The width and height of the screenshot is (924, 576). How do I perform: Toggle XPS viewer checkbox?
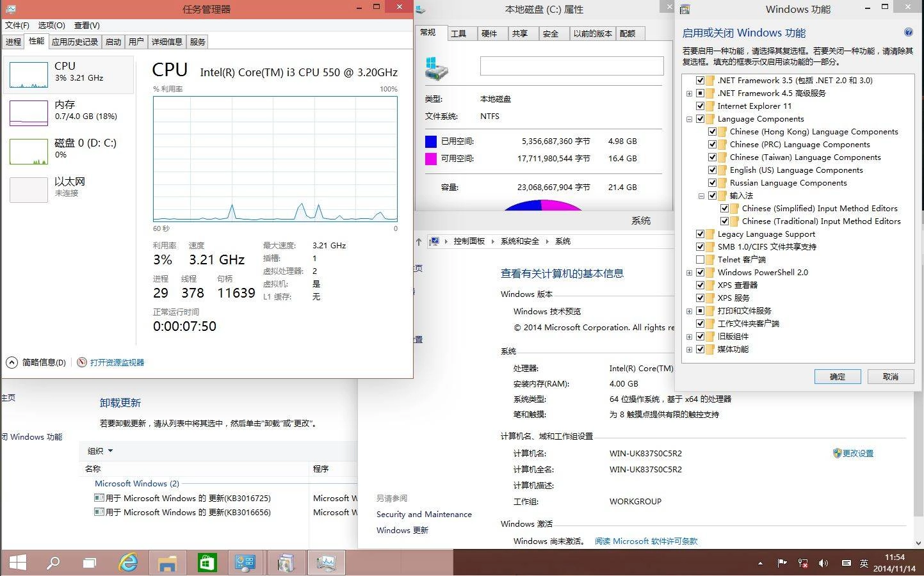[x=700, y=285]
